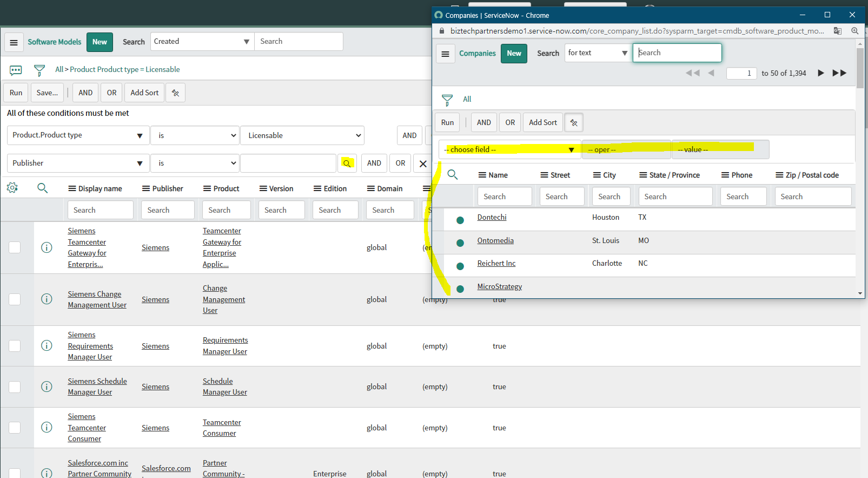The image size is (868, 478).
Task: Clear all filters icon in Software Models
Action: [175, 93]
